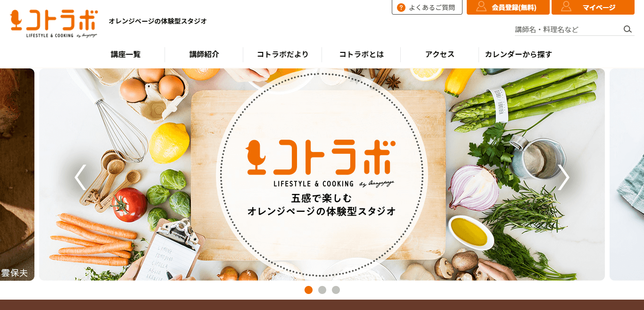The image size is (644, 310).
Task: Click the user icon on マイページ button
Action: 566,7
